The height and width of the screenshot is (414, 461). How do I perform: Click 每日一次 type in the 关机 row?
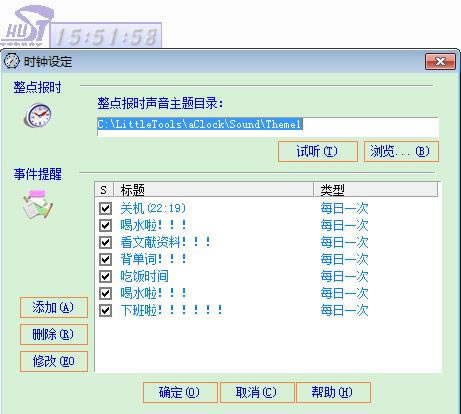(344, 209)
